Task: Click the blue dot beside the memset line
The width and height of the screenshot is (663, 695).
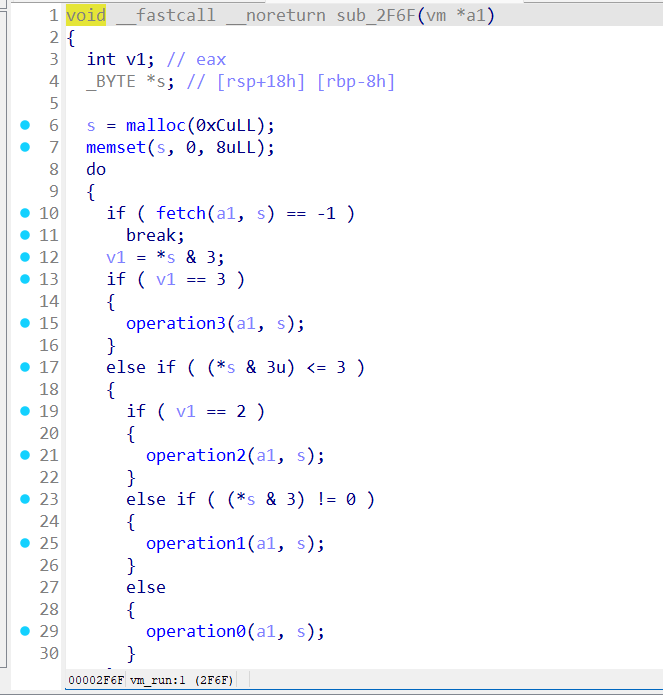Action: 25,147
